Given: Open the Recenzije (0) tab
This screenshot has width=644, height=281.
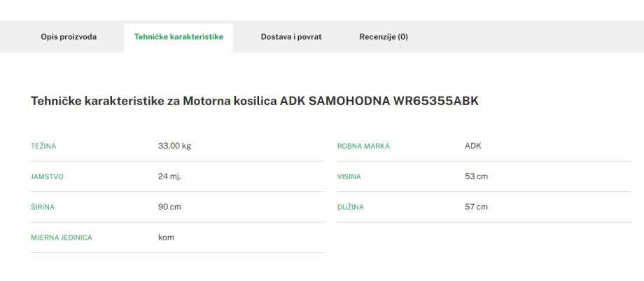Looking at the screenshot, I should click(384, 37).
